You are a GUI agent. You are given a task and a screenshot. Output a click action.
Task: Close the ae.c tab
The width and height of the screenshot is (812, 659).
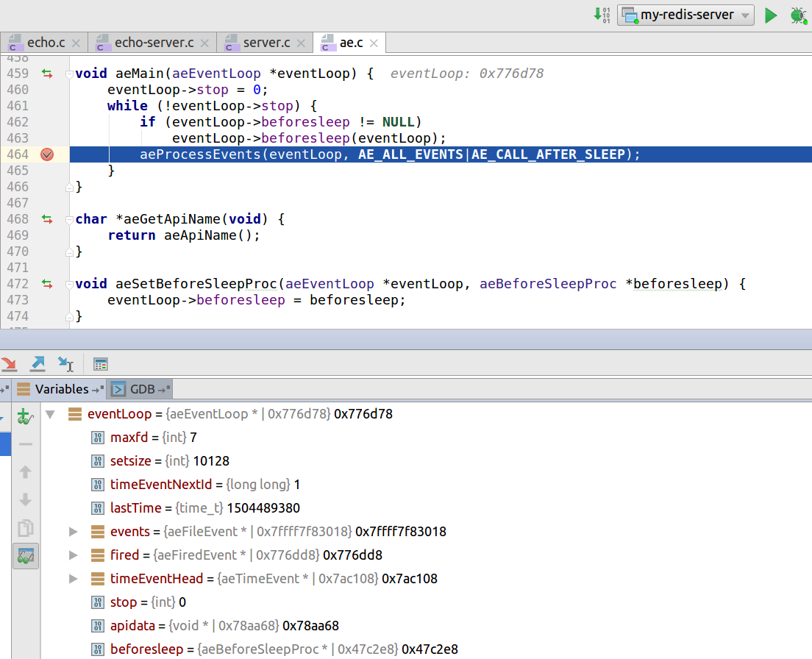pos(374,43)
